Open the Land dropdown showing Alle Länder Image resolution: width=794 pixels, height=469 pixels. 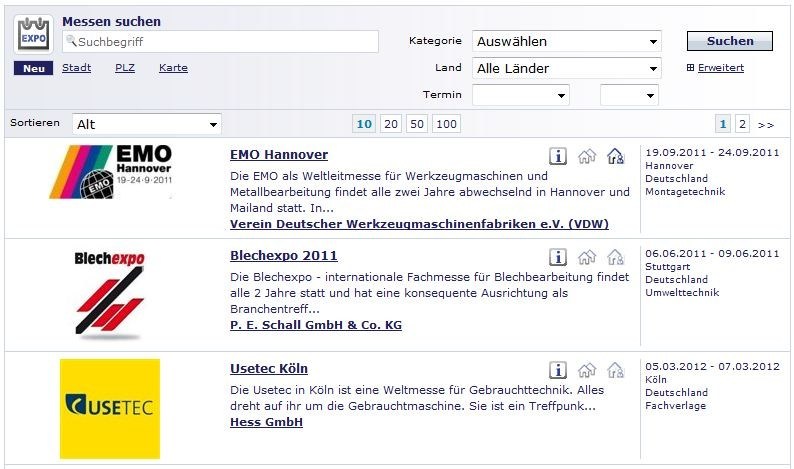[x=566, y=68]
